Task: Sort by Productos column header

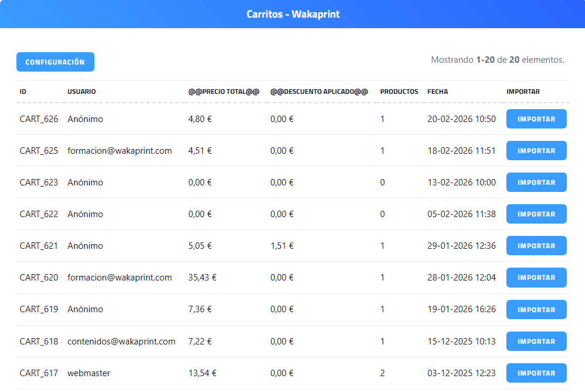Action: (x=399, y=92)
